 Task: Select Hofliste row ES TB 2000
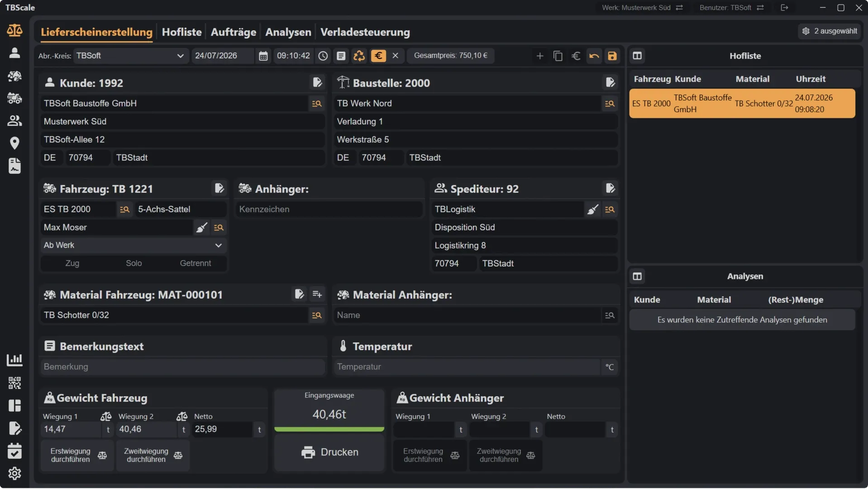[x=742, y=104]
